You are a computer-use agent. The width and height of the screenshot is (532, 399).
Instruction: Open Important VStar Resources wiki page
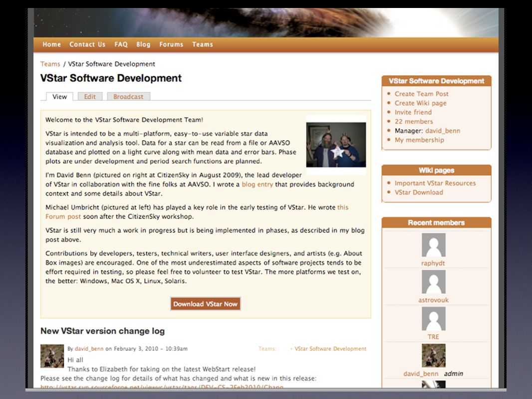click(x=435, y=183)
